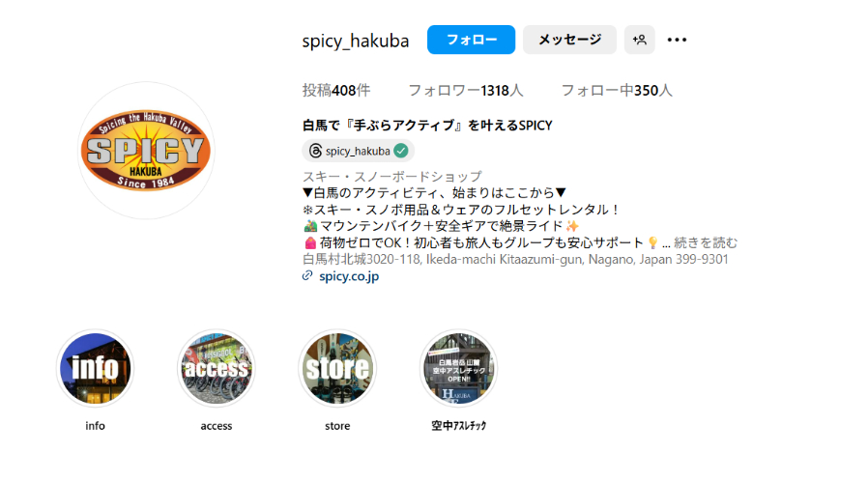Viewport: 868px width, 481px height.
Task: Click the add-person suggestion icon
Action: [639, 40]
